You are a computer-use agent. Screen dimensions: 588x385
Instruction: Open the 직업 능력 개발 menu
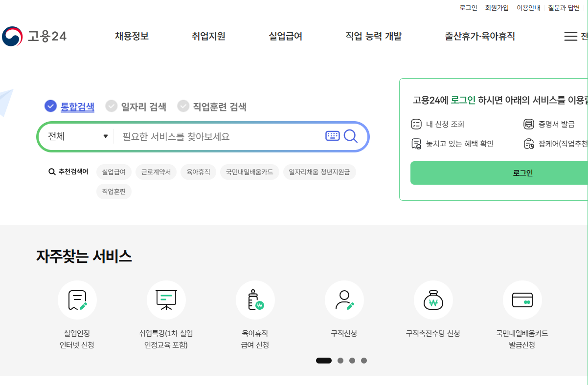374,36
